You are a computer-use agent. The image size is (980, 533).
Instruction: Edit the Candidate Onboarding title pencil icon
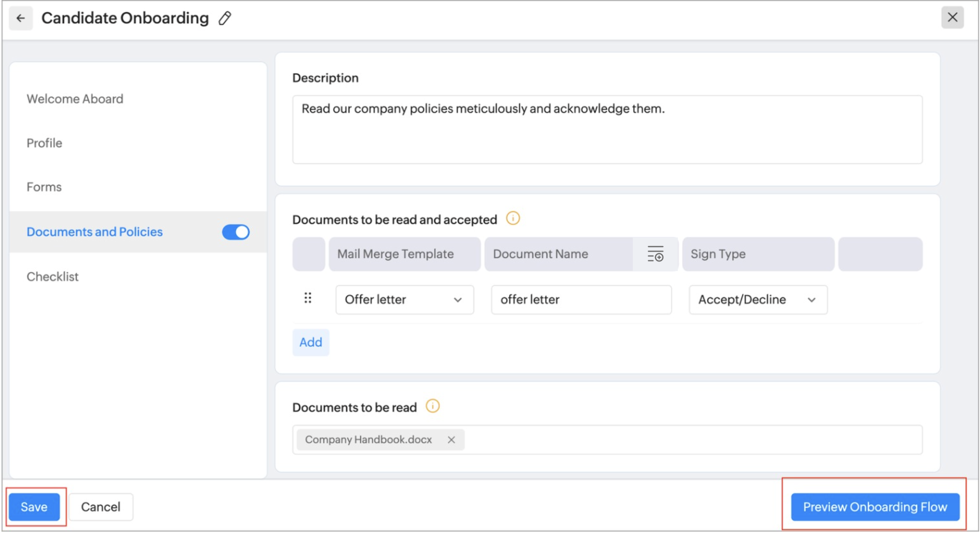coord(225,18)
